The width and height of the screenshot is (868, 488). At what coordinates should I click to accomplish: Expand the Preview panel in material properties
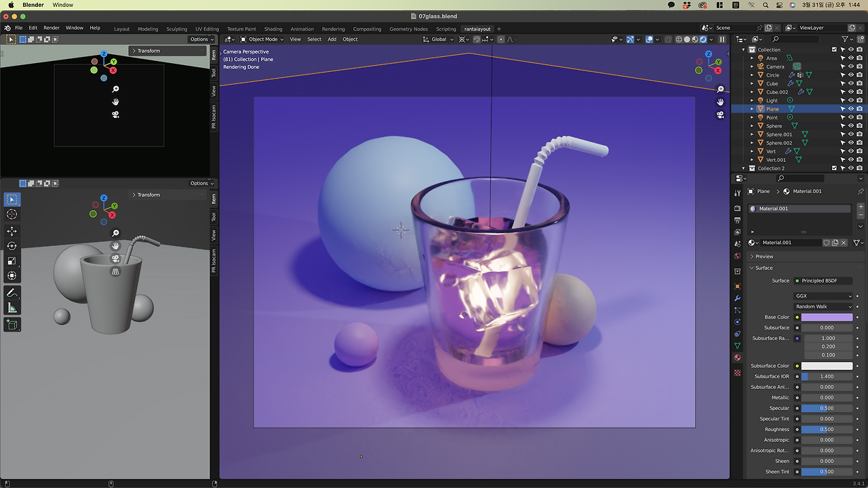[764, 256]
